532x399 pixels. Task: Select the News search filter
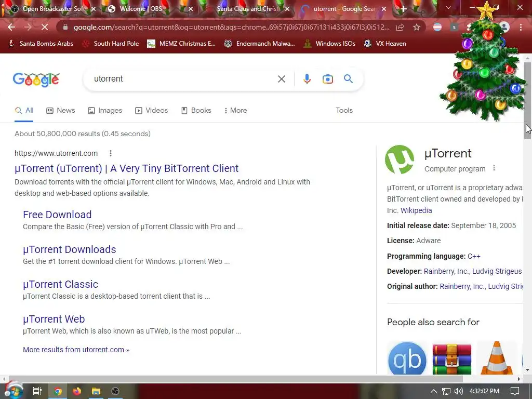[x=61, y=110]
